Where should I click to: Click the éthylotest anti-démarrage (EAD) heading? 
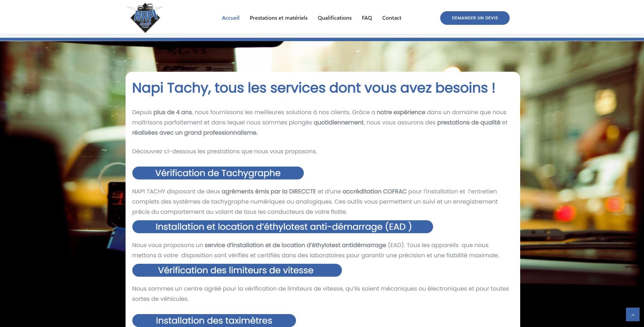click(x=283, y=226)
